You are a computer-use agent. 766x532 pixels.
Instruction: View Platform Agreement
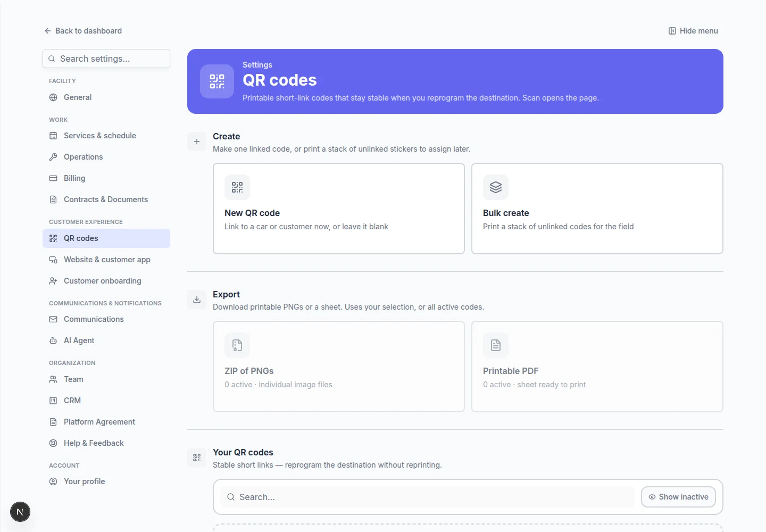(106, 422)
